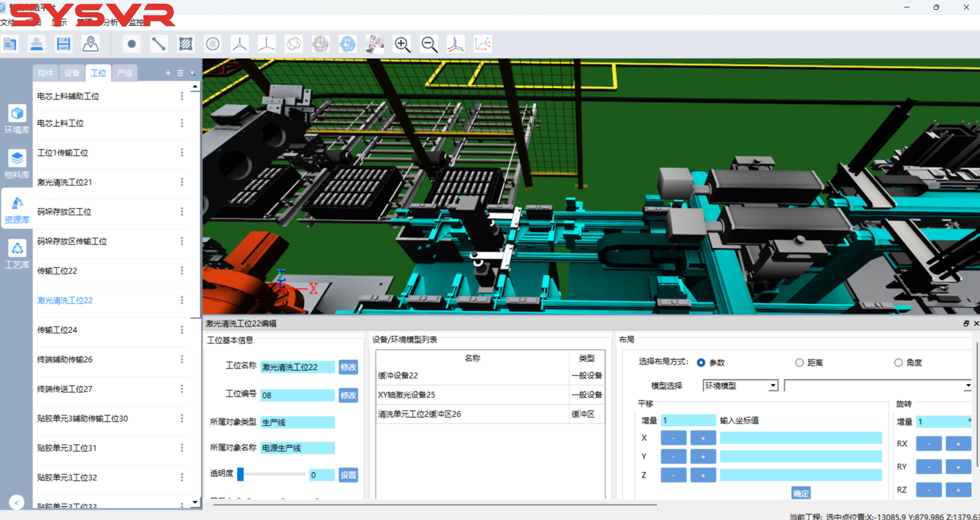Open the 资源库 sidebar library
This screenshot has height=520, width=980.
(17, 209)
